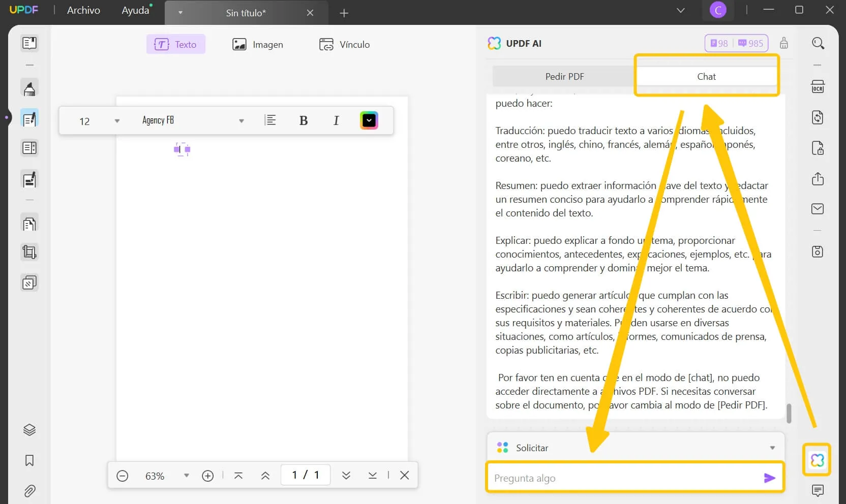Click the text cursor box on page
This screenshot has width=846, height=504.
tap(182, 149)
